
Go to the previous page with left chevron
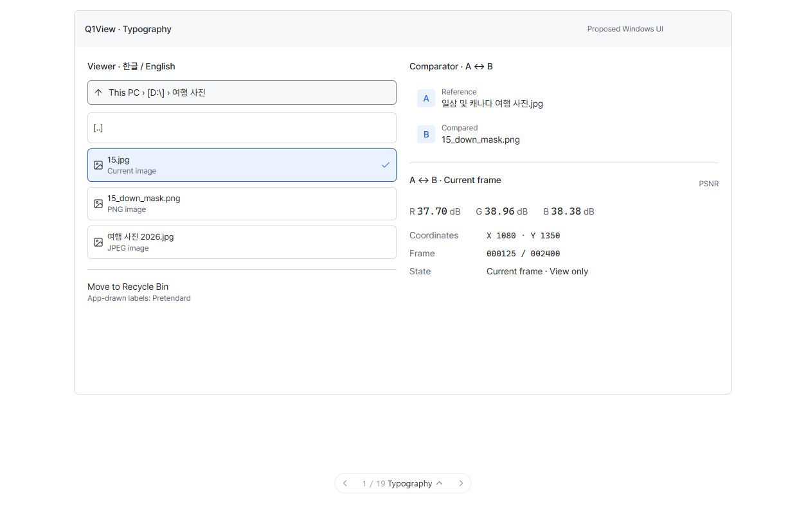click(x=345, y=483)
